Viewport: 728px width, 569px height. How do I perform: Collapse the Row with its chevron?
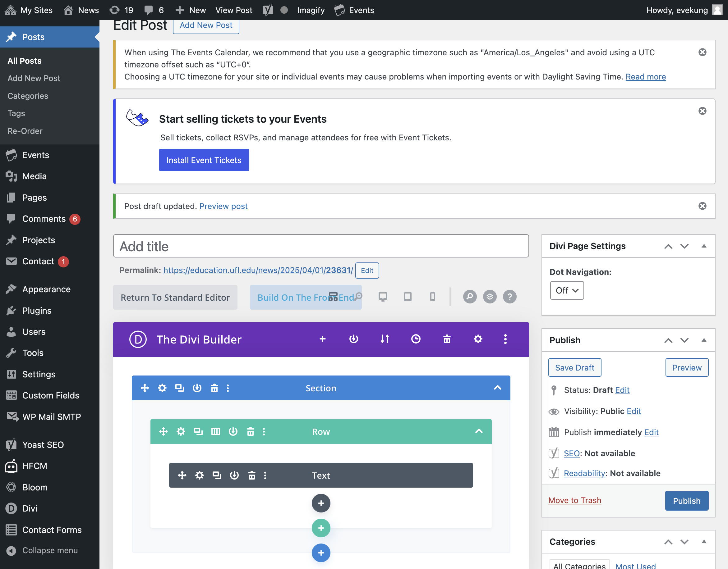click(479, 431)
